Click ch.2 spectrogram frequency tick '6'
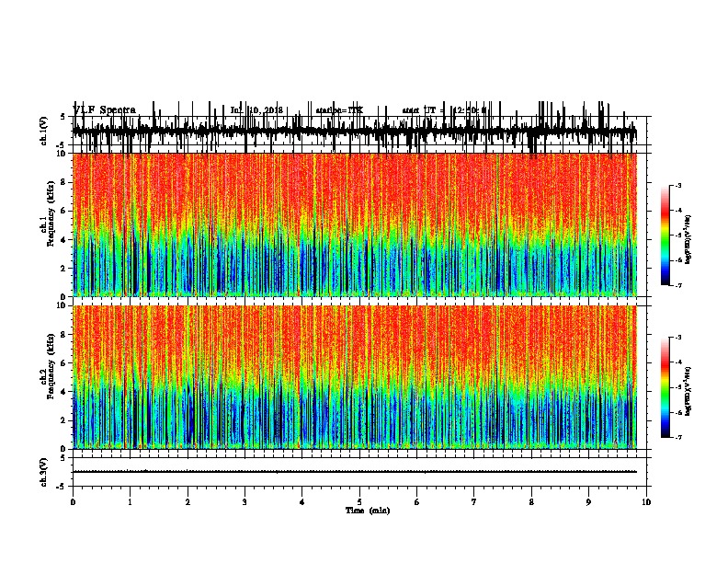This screenshot has width=728, height=563. (64, 363)
